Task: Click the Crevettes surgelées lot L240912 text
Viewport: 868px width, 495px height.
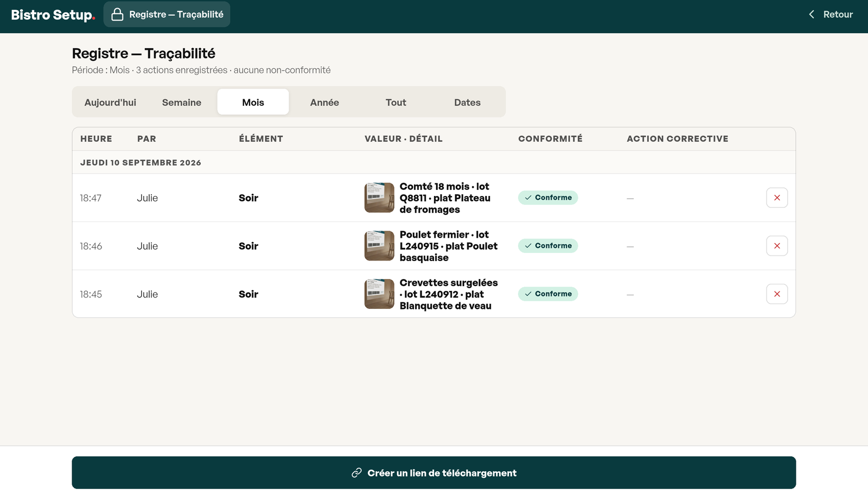Action: click(449, 294)
